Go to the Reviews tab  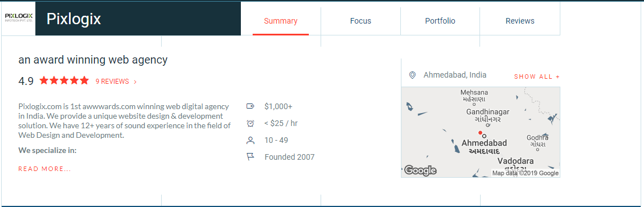(x=520, y=21)
